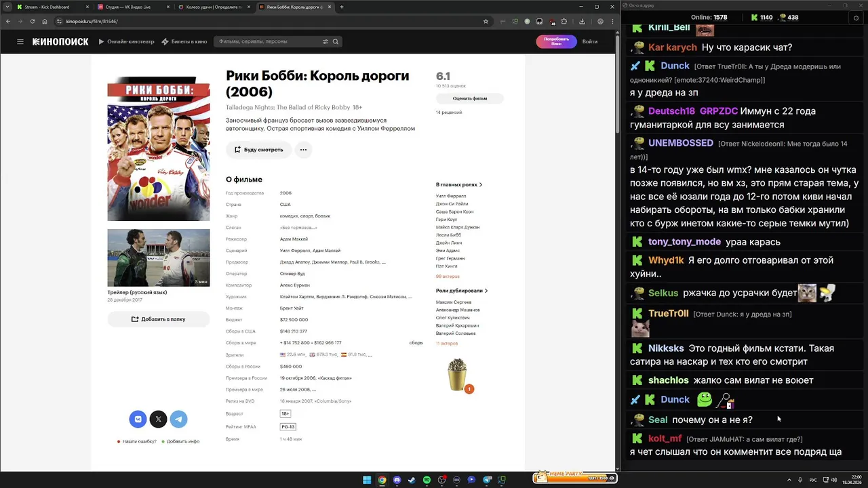Click the РУС language indicator

click(813, 480)
